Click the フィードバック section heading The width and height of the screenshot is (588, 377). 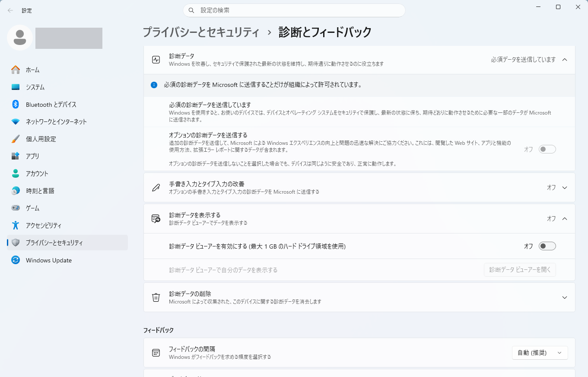[159, 330]
